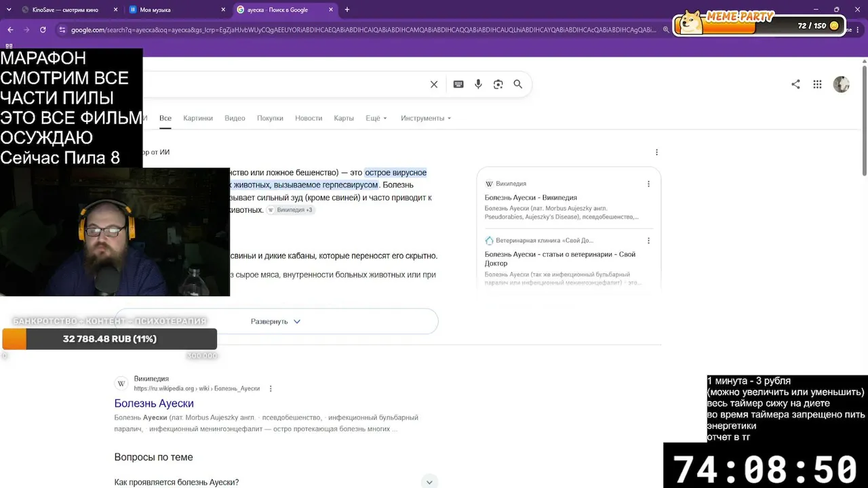Switch to the Моя музыка tab
868x488 pixels.
point(176,9)
